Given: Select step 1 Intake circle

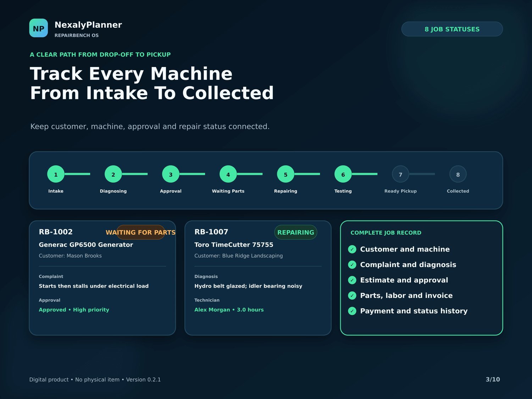Looking at the screenshot, I should pos(56,174).
